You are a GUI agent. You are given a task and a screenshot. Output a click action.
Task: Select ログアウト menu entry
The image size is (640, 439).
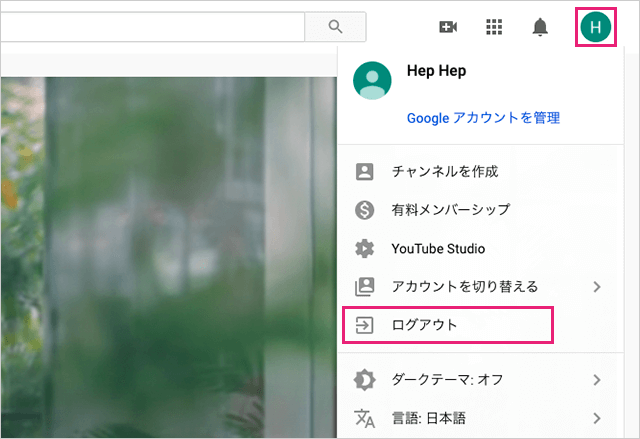[x=424, y=325]
